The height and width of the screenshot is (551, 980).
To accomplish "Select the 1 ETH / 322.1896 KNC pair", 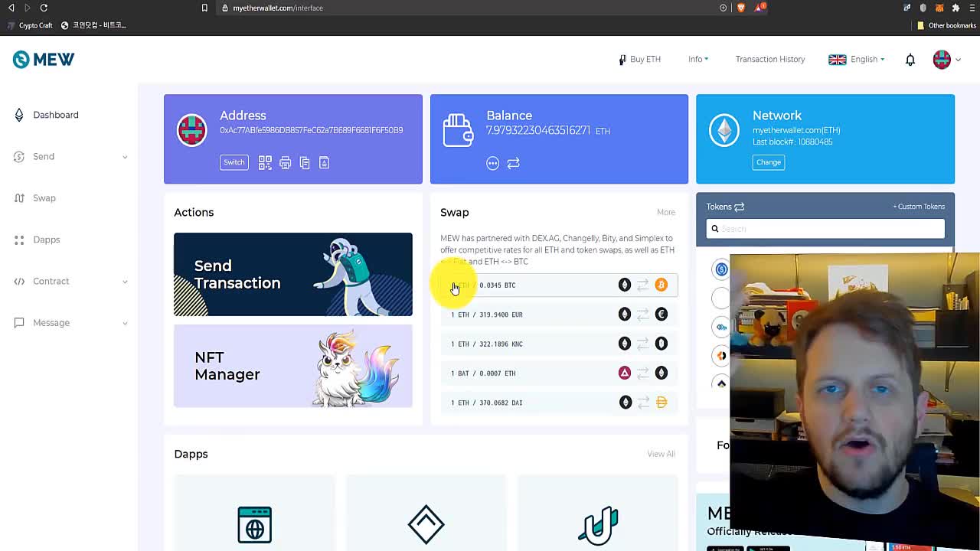I will 559,344.
